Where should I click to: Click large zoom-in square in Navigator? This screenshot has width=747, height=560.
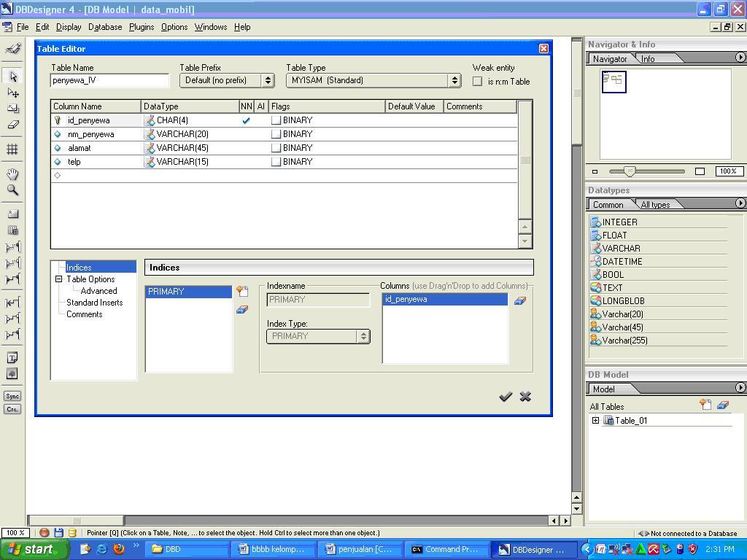[700, 171]
